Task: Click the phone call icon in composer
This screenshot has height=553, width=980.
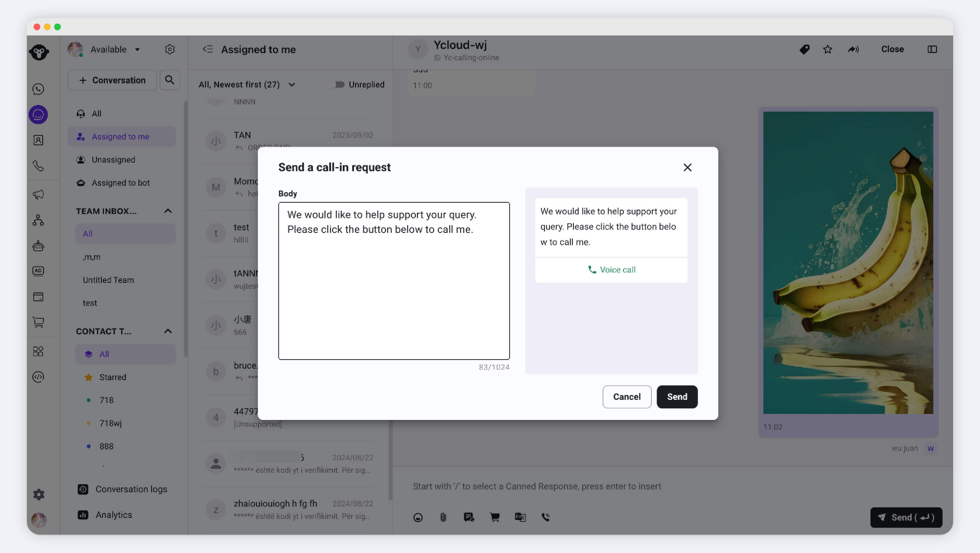Action: click(545, 517)
